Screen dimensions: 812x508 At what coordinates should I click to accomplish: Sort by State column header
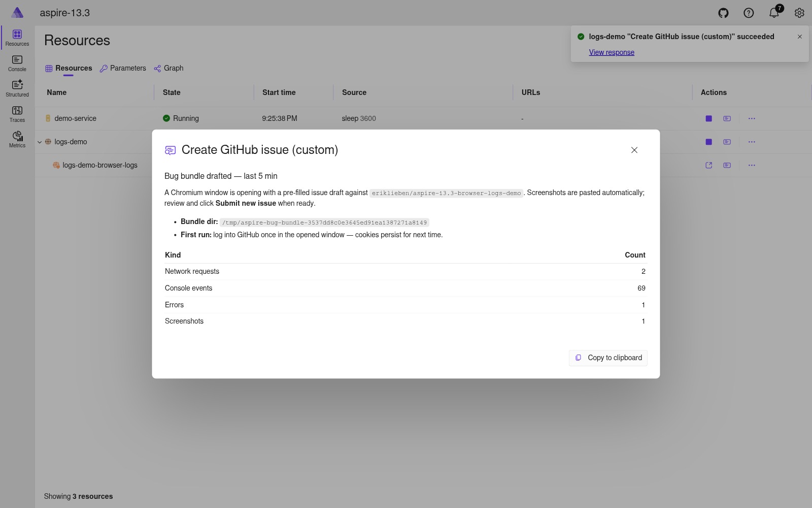tap(172, 92)
